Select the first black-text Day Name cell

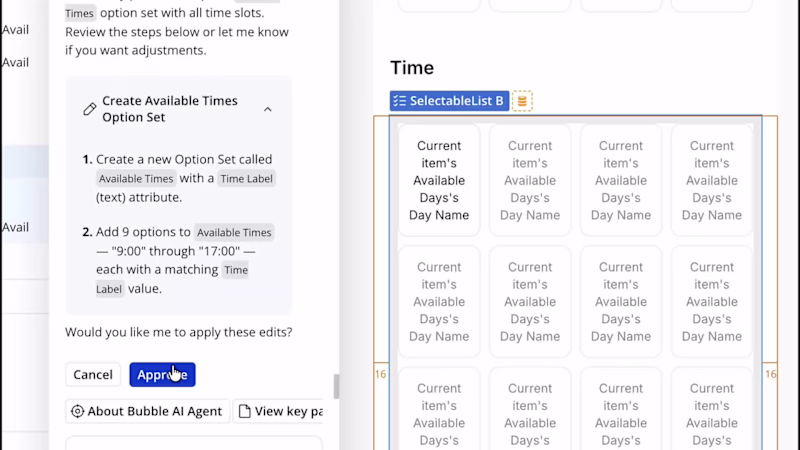pos(439,180)
